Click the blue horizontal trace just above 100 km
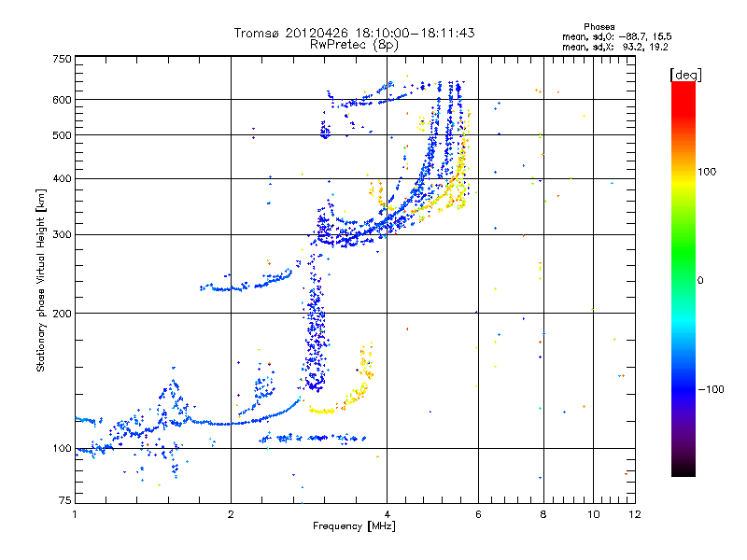This screenshot has height=560, width=747. (312, 438)
